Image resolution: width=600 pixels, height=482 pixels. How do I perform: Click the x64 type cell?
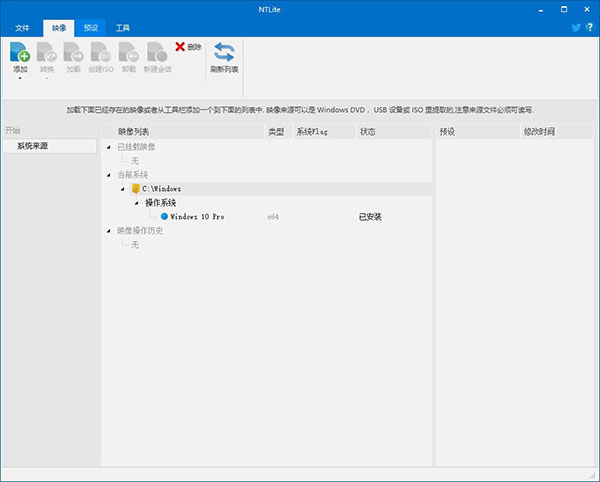click(x=273, y=217)
